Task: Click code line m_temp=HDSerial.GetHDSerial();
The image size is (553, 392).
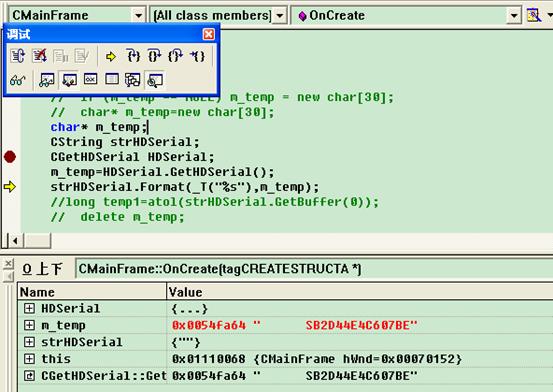Action: coord(162,172)
